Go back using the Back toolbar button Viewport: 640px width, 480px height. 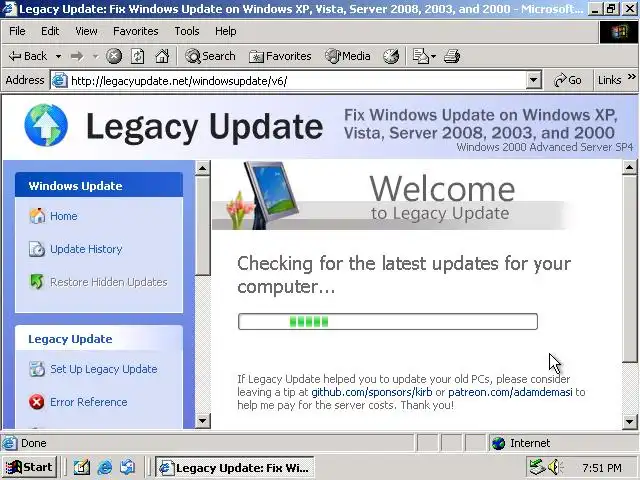(28, 56)
